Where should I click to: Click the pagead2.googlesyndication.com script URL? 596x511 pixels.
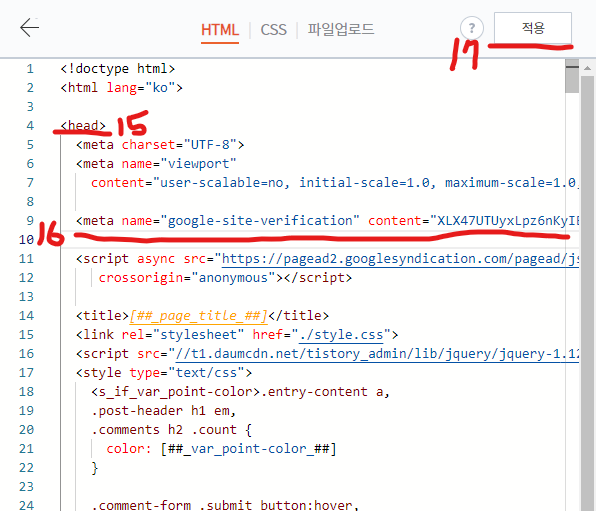(x=401, y=259)
